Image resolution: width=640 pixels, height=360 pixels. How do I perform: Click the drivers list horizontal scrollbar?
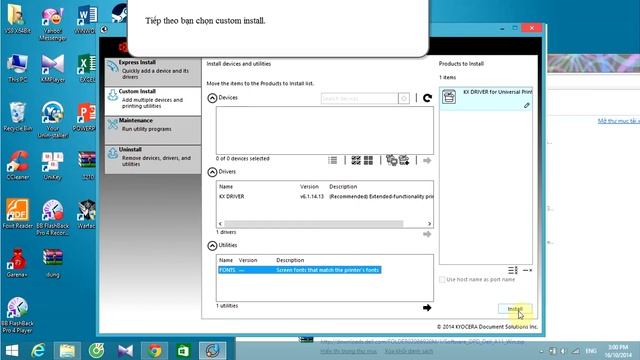pos(313,224)
